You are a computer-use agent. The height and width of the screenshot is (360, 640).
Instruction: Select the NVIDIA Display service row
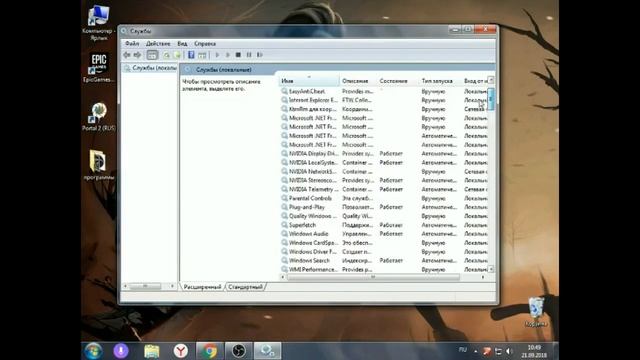(384, 153)
